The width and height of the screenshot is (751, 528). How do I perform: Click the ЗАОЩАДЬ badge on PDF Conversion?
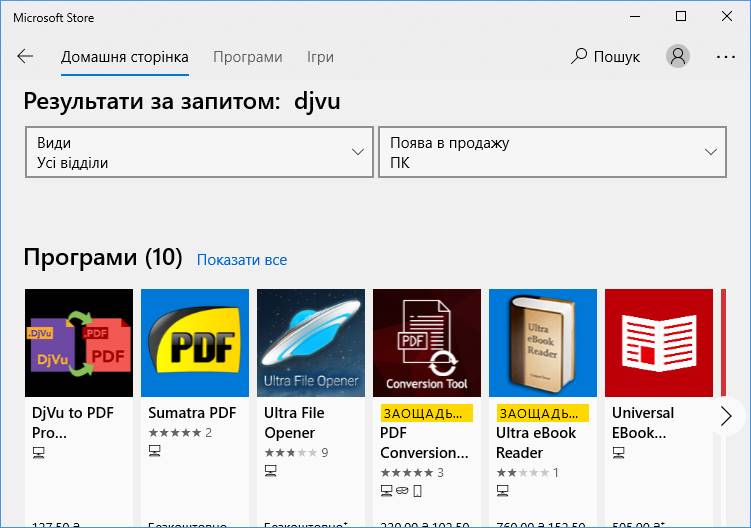[427, 413]
